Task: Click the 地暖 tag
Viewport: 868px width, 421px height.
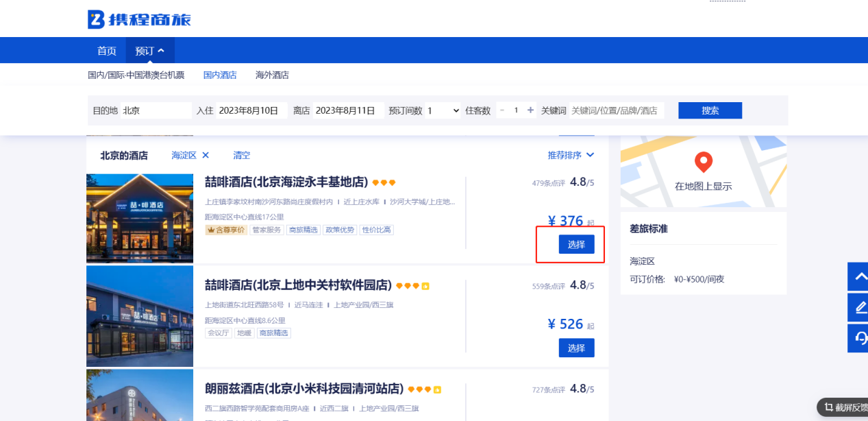Action: point(244,333)
